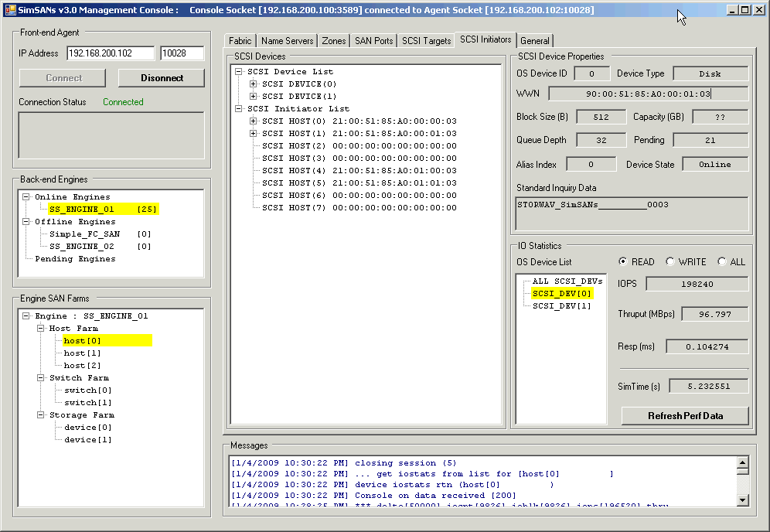Collapse the Online Engines node

[26, 196]
